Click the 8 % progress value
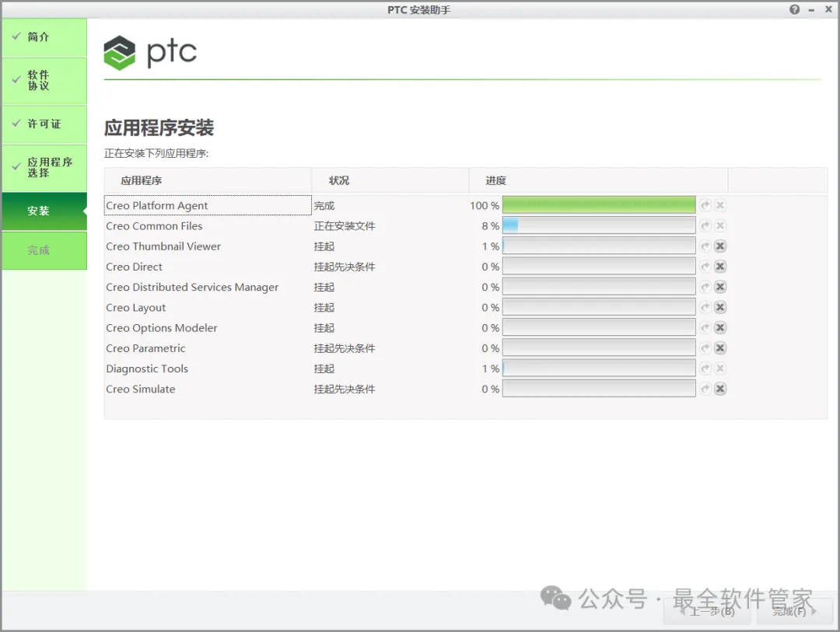 (x=490, y=226)
